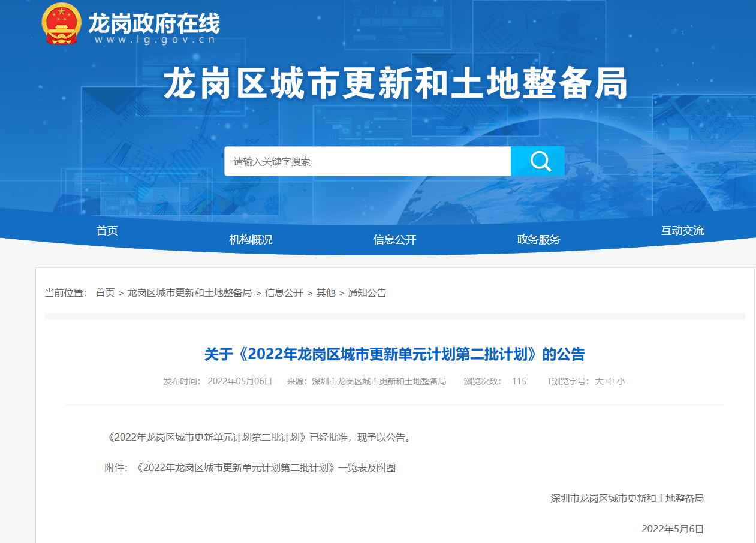
Task: Click the 龙岗政府在线 site title
Action: pos(154,23)
